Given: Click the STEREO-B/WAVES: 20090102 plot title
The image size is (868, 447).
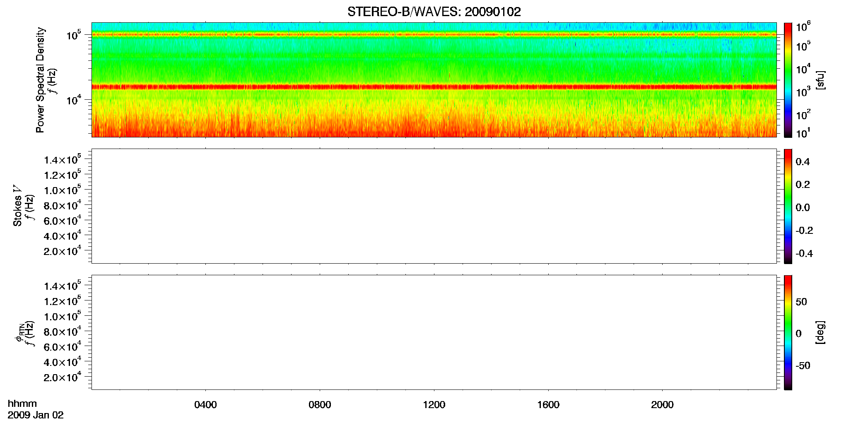Looking at the screenshot, I should click(x=434, y=12).
